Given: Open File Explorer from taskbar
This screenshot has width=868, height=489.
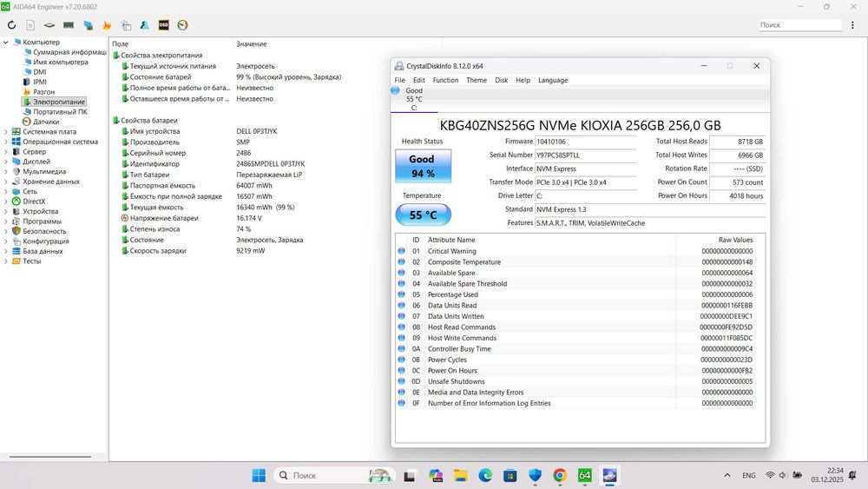Looking at the screenshot, I should click(461, 475).
